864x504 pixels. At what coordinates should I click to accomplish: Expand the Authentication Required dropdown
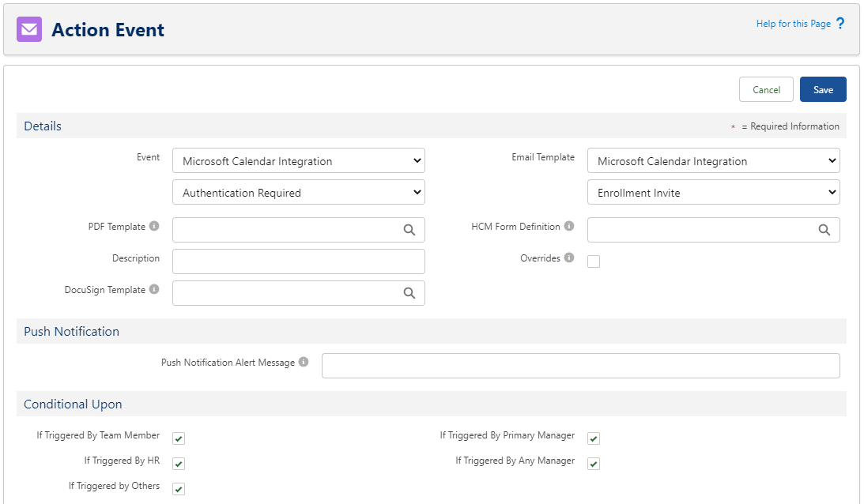tap(299, 193)
